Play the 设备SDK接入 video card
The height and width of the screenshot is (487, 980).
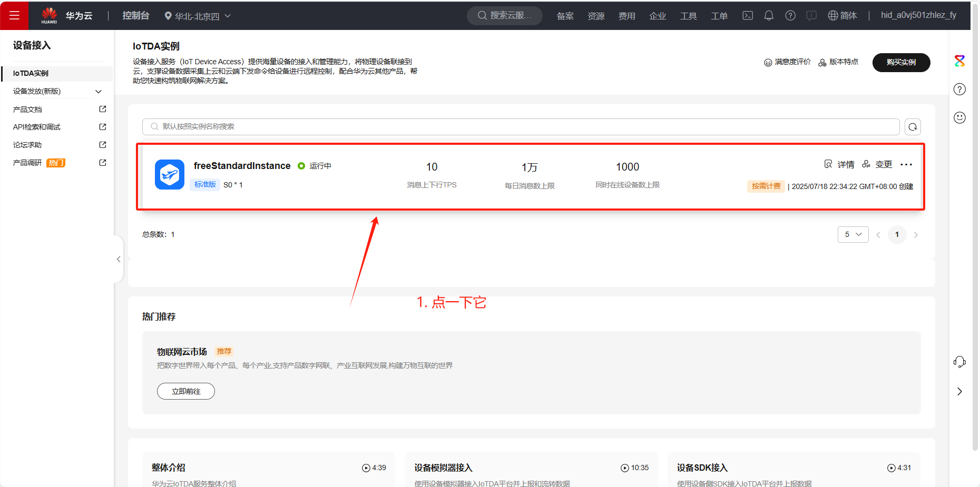tap(794, 470)
